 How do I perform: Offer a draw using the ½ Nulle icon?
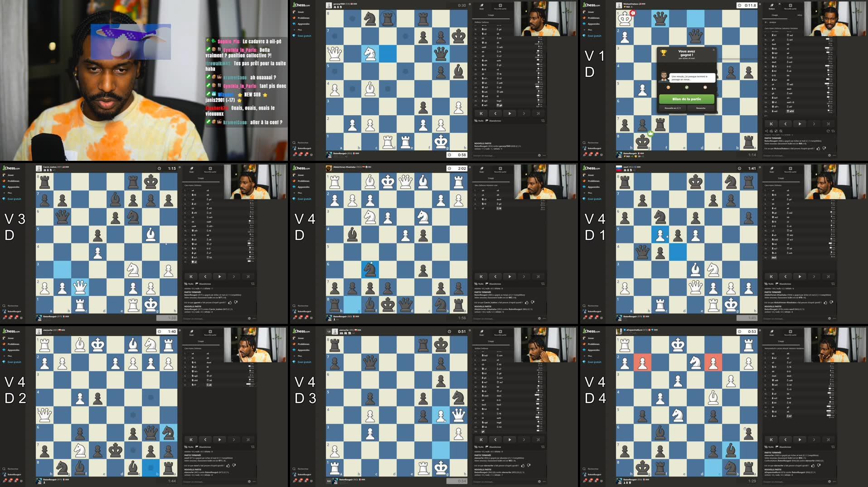pos(476,121)
